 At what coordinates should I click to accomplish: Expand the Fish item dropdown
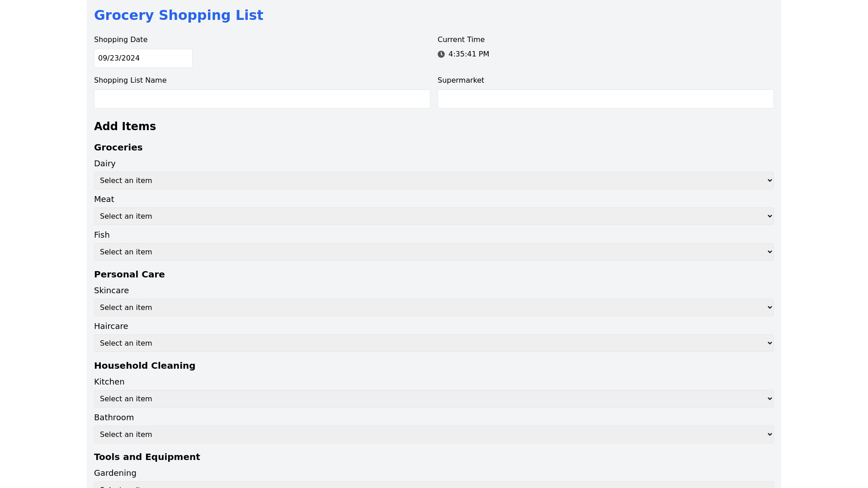point(434,252)
